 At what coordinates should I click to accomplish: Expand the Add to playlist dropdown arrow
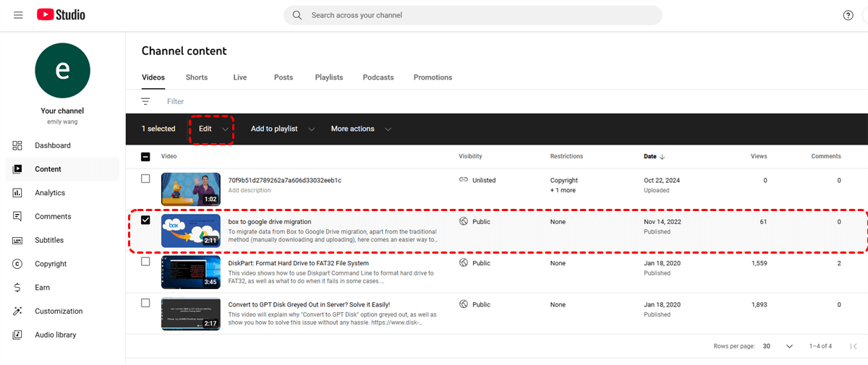(x=312, y=129)
